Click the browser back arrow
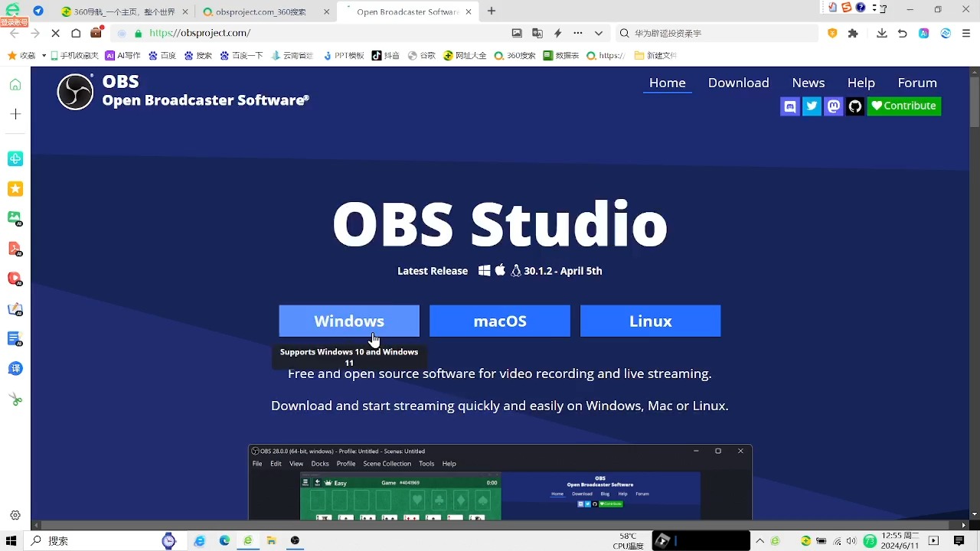Image resolution: width=980 pixels, height=551 pixels. coord(14,33)
